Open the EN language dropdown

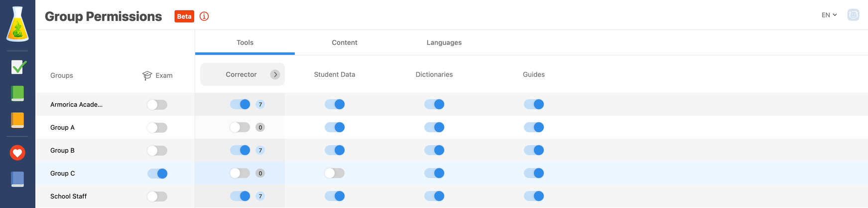pyautogui.click(x=829, y=15)
